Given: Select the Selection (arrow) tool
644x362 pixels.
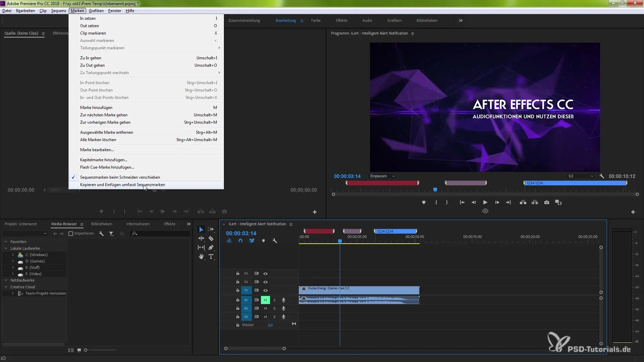Looking at the screenshot, I should point(201,230).
